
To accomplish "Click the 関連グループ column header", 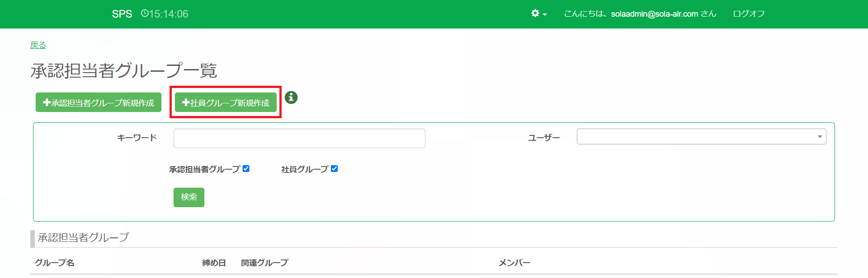I will pyautogui.click(x=264, y=263).
